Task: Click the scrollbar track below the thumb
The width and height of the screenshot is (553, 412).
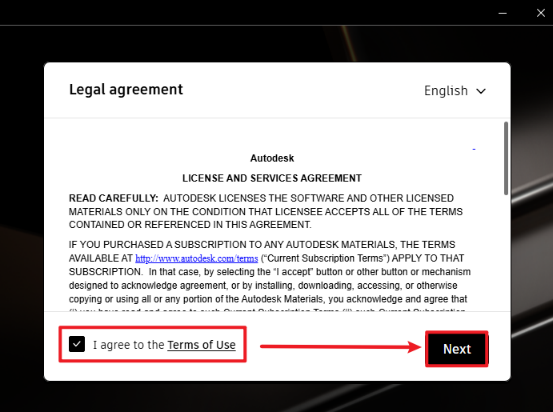Action: coord(506,252)
